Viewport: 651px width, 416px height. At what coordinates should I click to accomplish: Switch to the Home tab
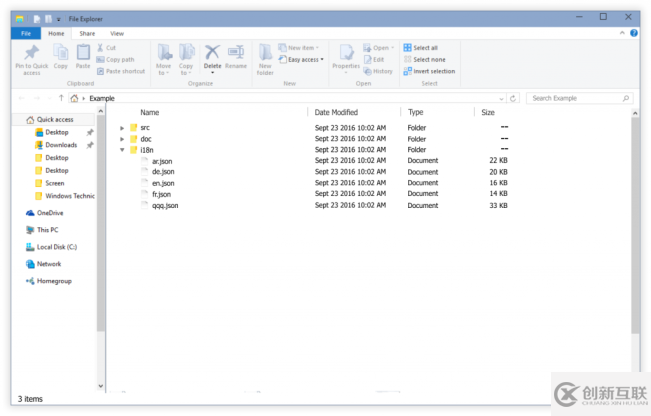pyautogui.click(x=56, y=33)
